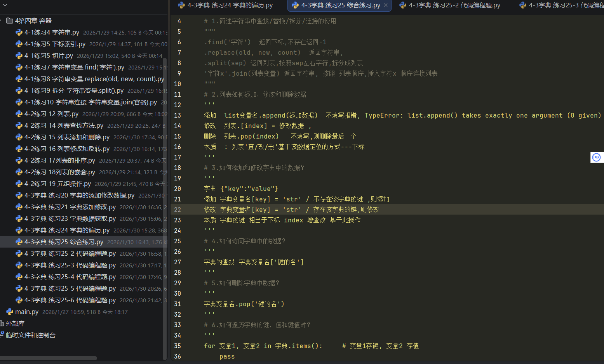Click the text '.find('字符')' on line 6

pyautogui.click(x=227, y=42)
